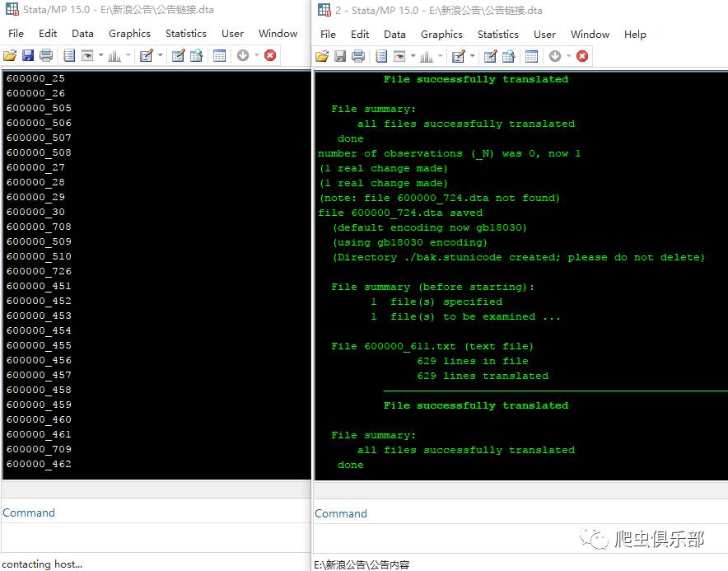Click 'File 600000_611.txt (text file)' line

(x=432, y=346)
